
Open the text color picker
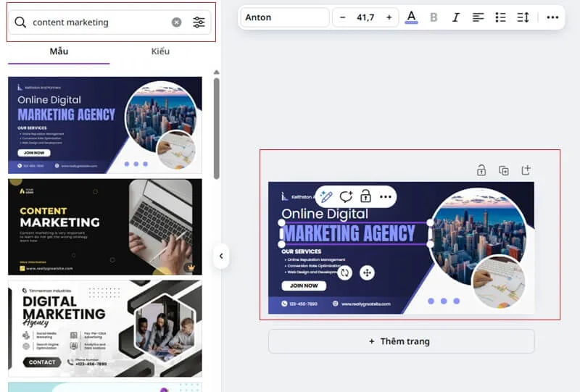pyautogui.click(x=411, y=17)
